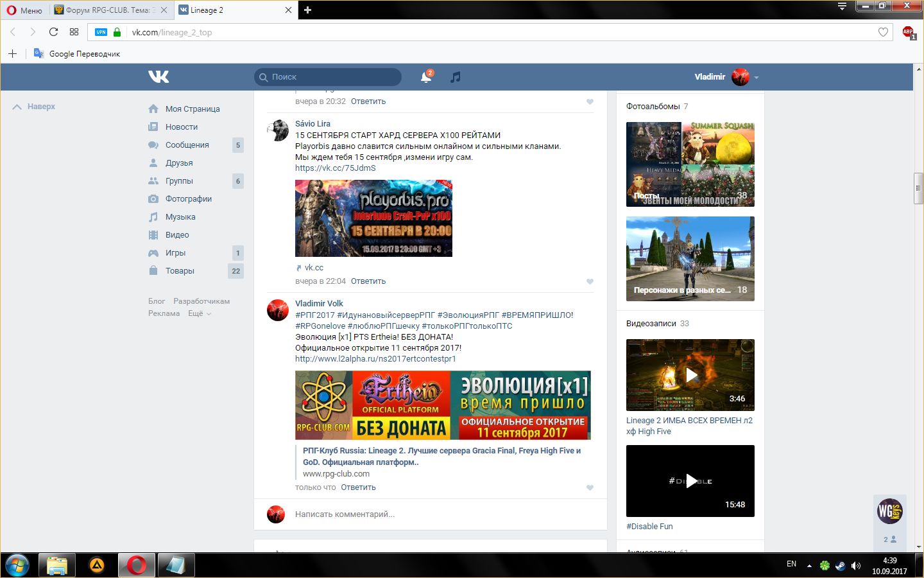Reload the current page
The image size is (924, 578).
coord(53,32)
